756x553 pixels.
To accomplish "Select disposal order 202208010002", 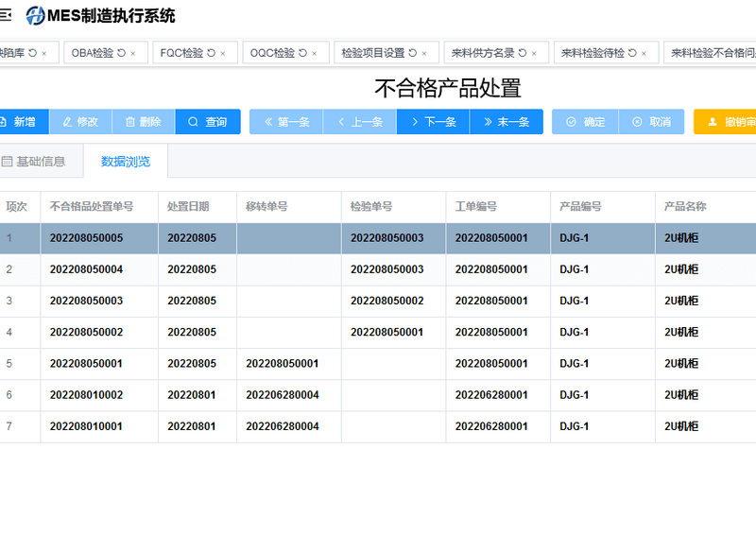I will (86, 395).
